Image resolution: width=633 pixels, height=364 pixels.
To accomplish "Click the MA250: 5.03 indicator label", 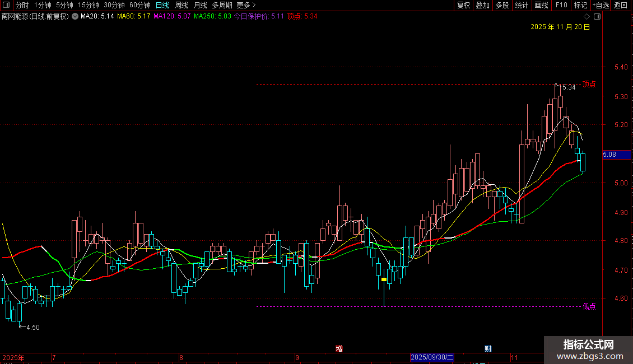I will coord(212,17).
